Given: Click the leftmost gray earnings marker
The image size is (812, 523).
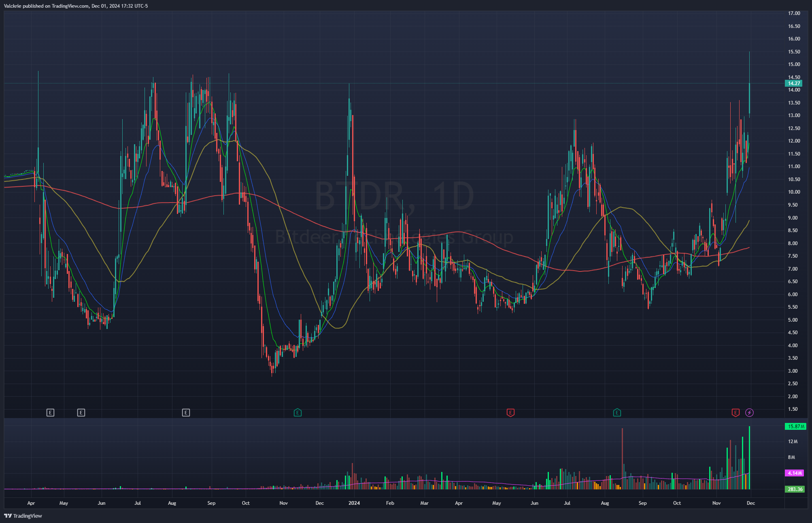Looking at the screenshot, I should (50, 413).
